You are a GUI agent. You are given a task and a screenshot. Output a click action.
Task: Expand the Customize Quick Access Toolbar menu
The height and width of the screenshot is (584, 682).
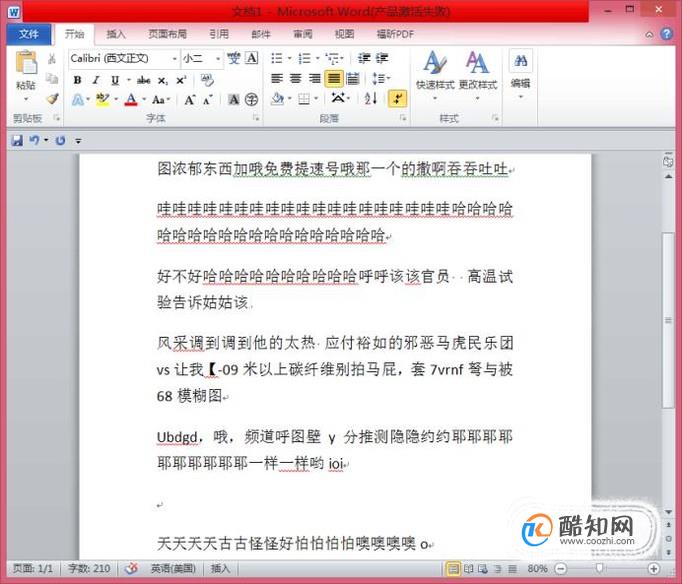pyautogui.click(x=78, y=141)
